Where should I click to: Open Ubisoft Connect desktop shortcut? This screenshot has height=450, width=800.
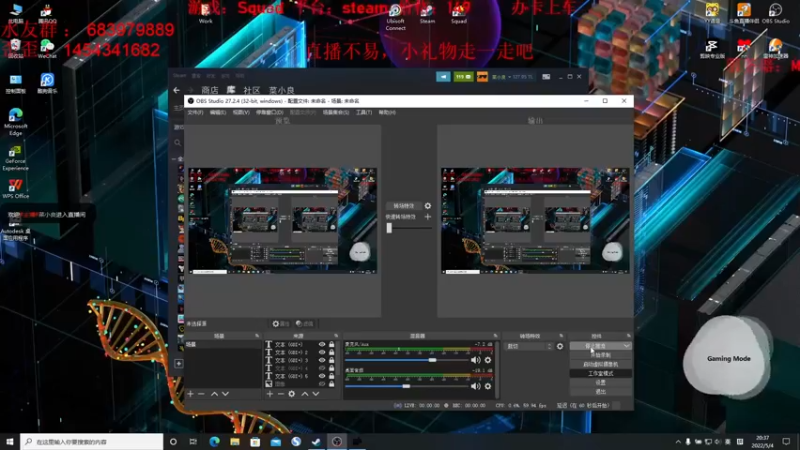pos(395,16)
